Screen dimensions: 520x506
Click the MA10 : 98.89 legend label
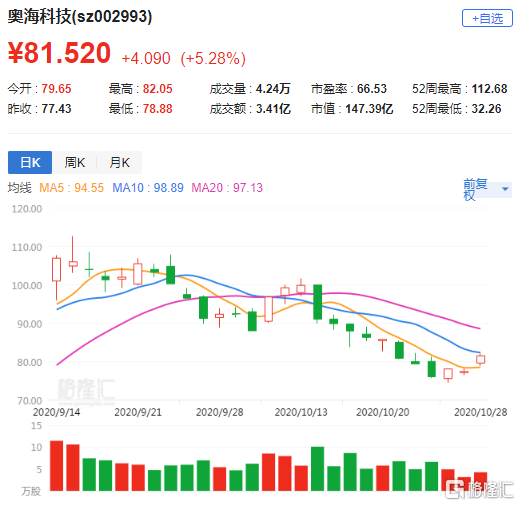pyautogui.click(x=148, y=188)
